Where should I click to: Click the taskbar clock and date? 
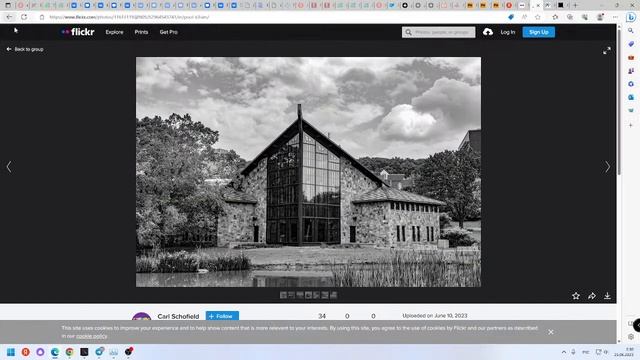click(624, 352)
